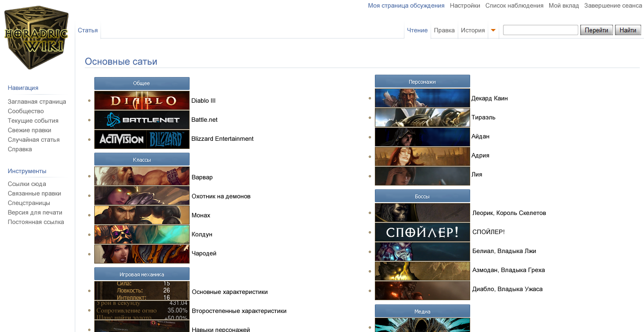Open Справка help link
This screenshot has width=644, height=332.
20,149
